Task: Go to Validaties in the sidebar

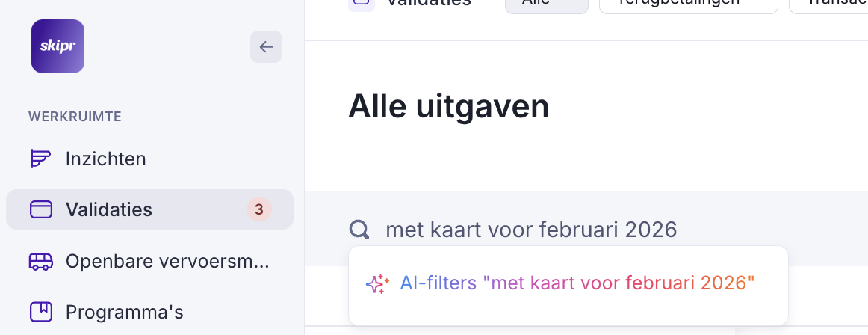Action: [109, 209]
